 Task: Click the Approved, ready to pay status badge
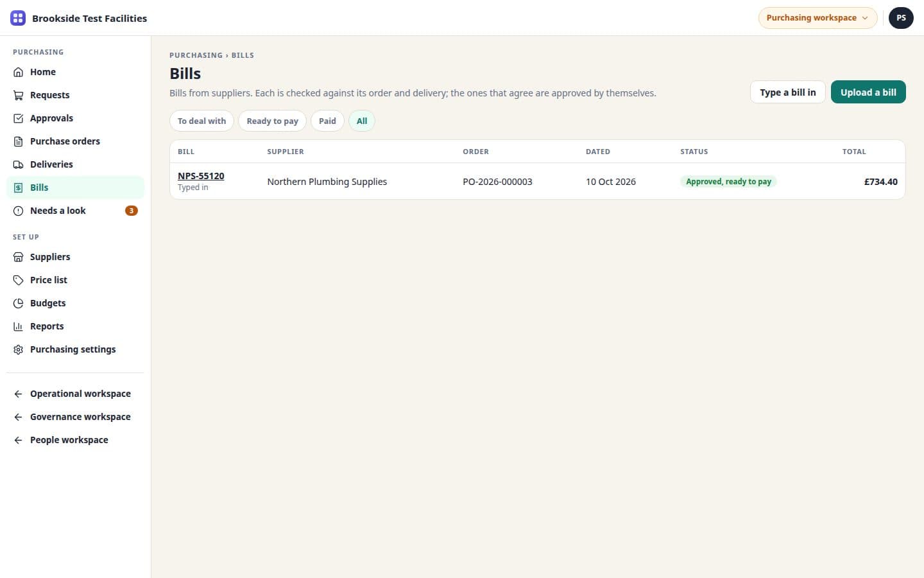pyautogui.click(x=728, y=182)
